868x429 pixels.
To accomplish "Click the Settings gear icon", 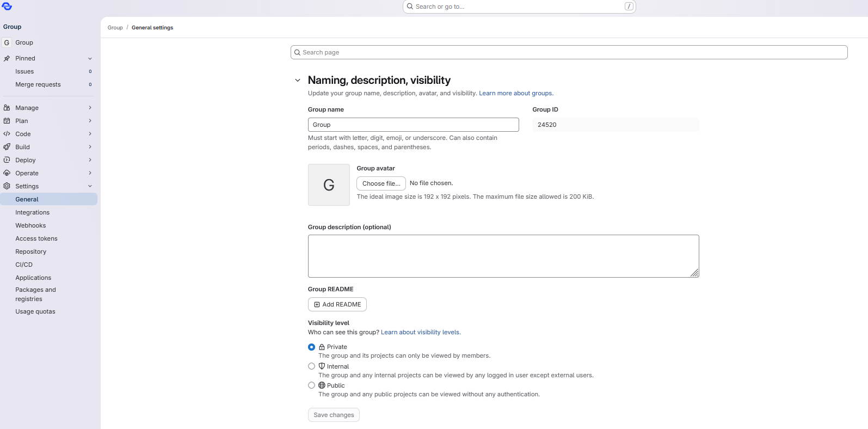I will (7, 186).
